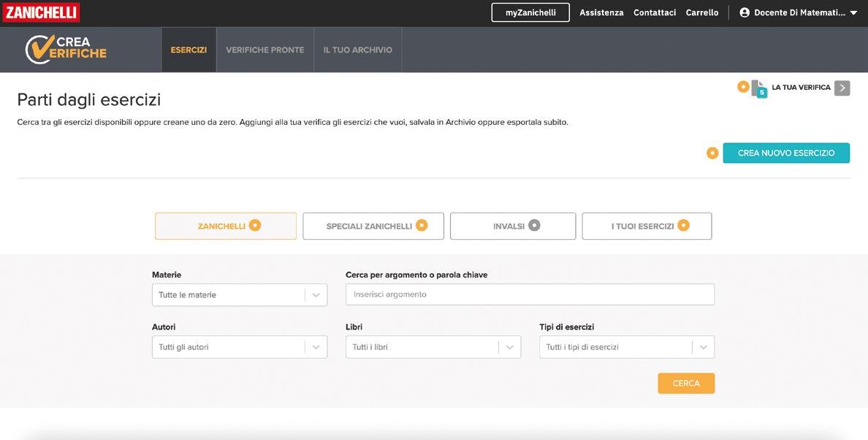This screenshot has width=868, height=440.
Task: Click the Inserisci argomento search field
Action: (530, 295)
